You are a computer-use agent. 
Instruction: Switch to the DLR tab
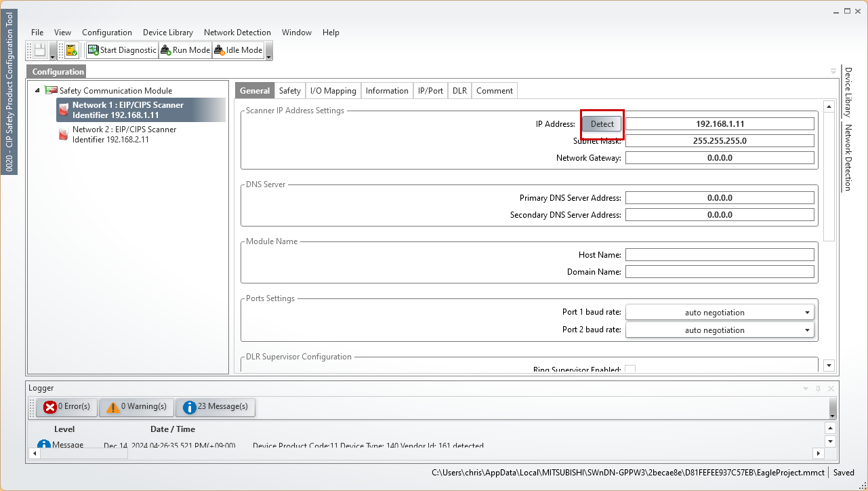(x=459, y=90)
